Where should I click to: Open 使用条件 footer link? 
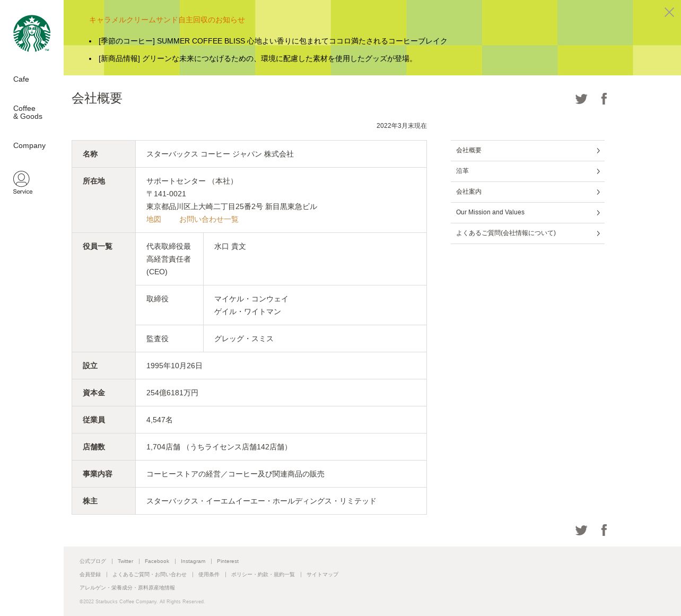coord(209,575)
